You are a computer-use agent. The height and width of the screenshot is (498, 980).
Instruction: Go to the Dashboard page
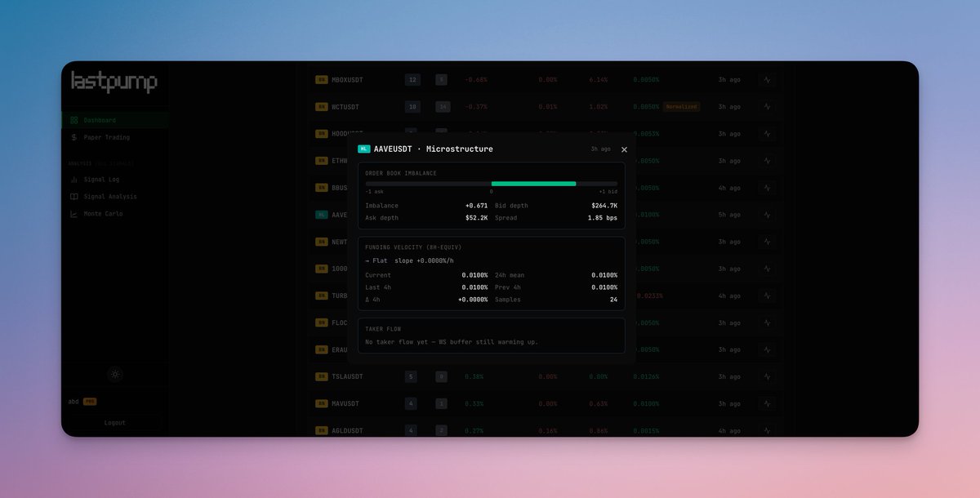[115, 120]
